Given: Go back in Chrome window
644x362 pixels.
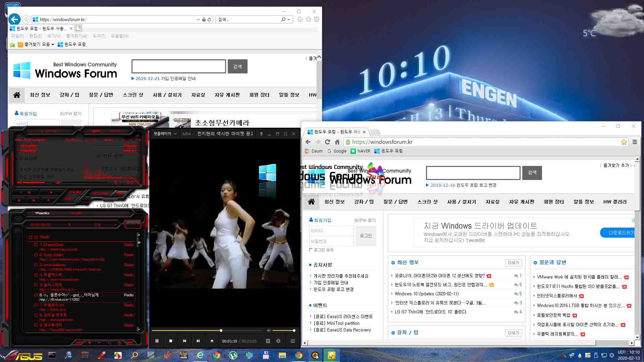Looking at the screenshot, I should (x=308, y=142).
